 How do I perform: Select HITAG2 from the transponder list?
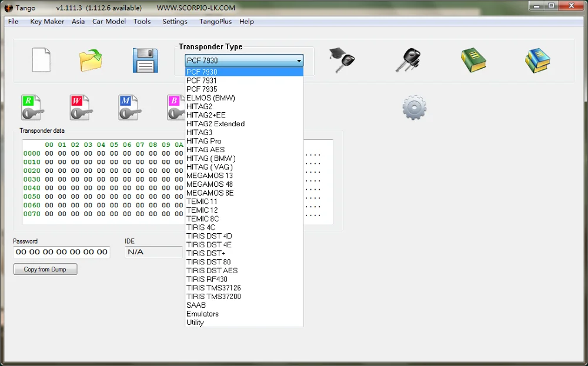click(x=200, y=106)
